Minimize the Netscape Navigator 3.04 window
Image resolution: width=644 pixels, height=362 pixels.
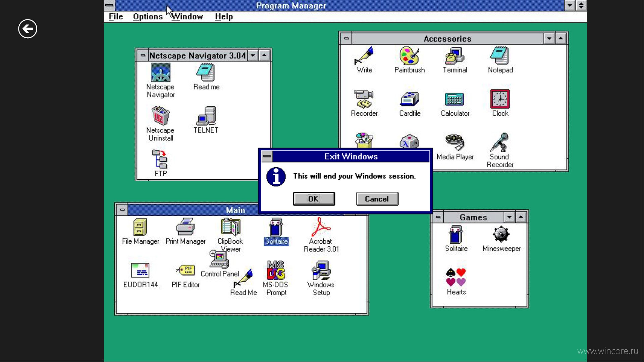253,55
